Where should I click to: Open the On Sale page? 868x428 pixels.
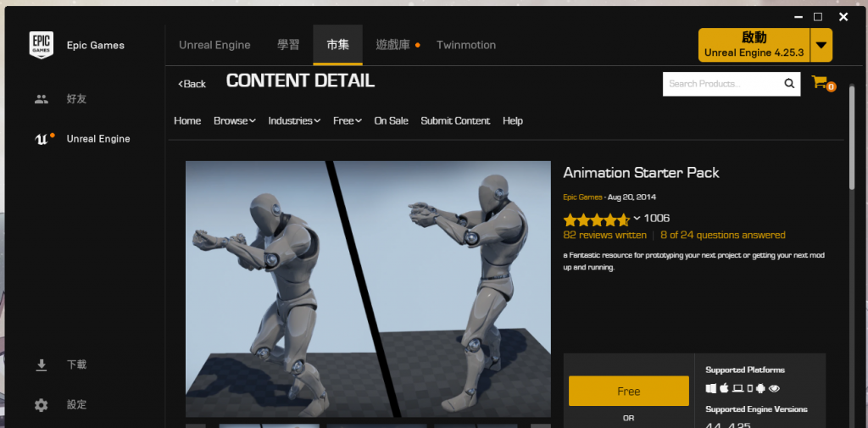(x=392, y=120)
